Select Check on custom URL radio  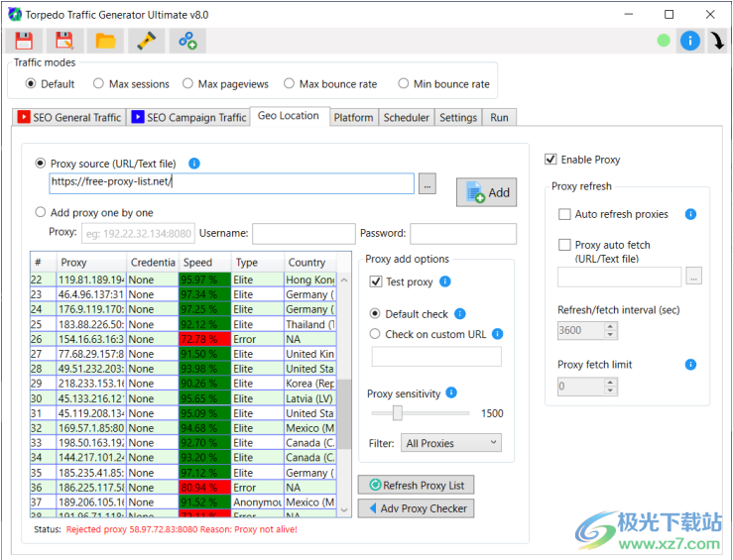(375, 334)
